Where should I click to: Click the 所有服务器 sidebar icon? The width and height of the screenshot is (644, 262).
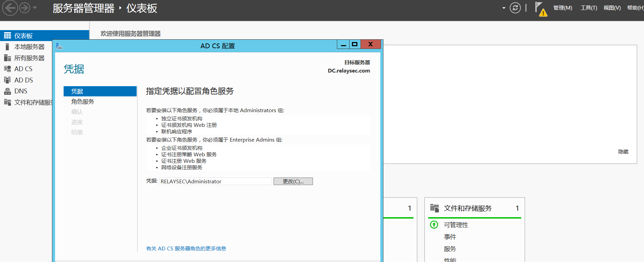(8, 58)
